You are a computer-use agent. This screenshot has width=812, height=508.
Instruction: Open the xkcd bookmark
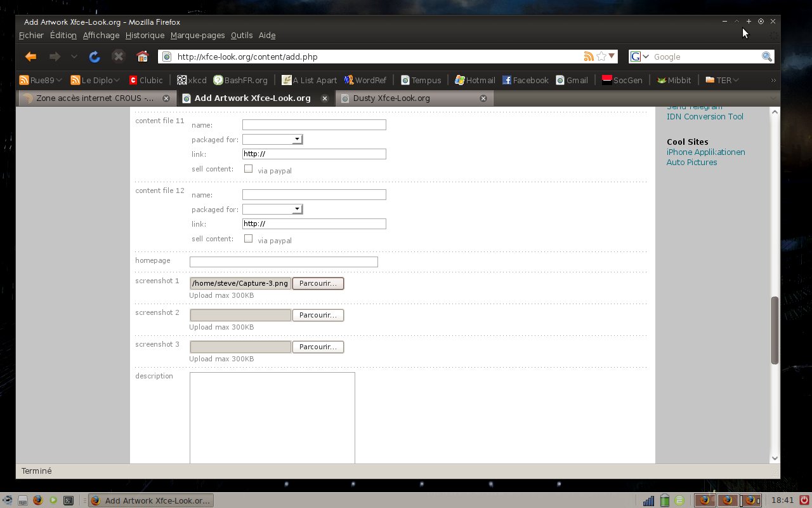(x=191, y=80)
